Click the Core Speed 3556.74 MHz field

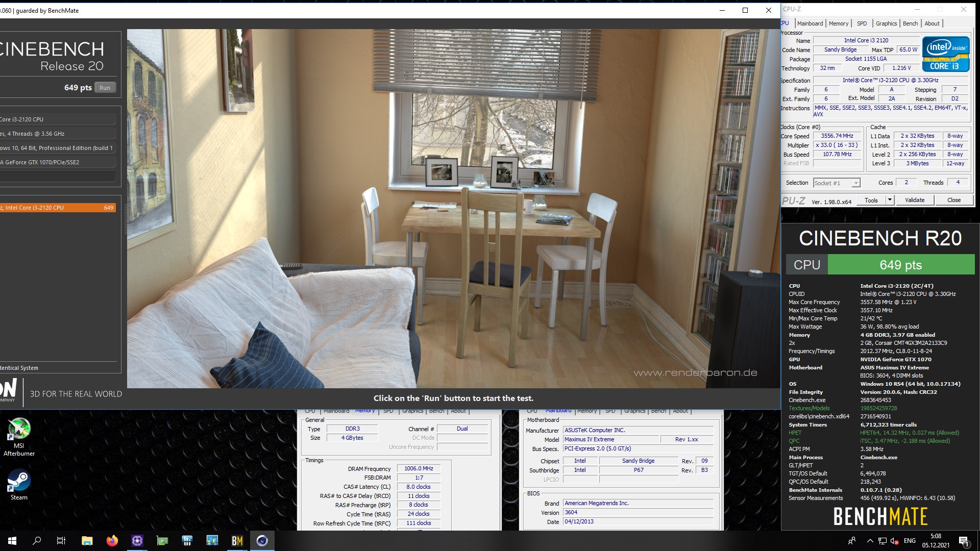click(837, 136)
